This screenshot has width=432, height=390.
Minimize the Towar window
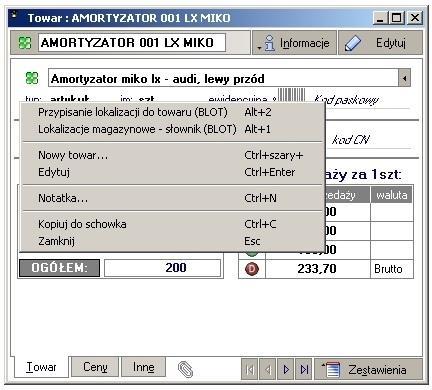point(380,17)
